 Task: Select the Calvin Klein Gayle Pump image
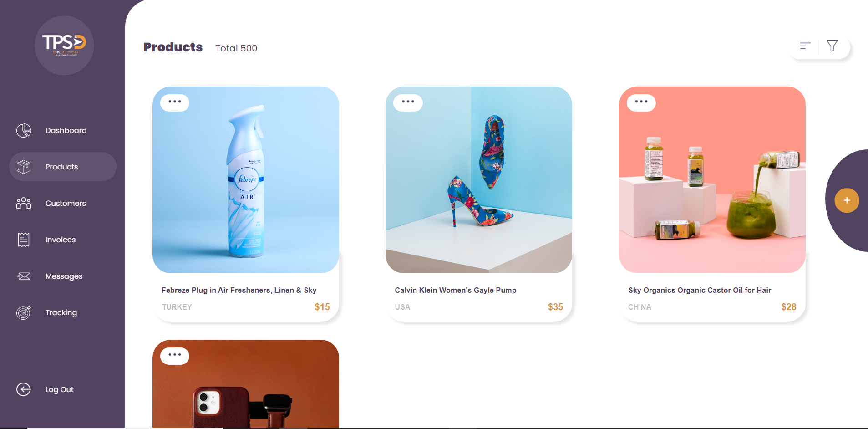[479, 180]
